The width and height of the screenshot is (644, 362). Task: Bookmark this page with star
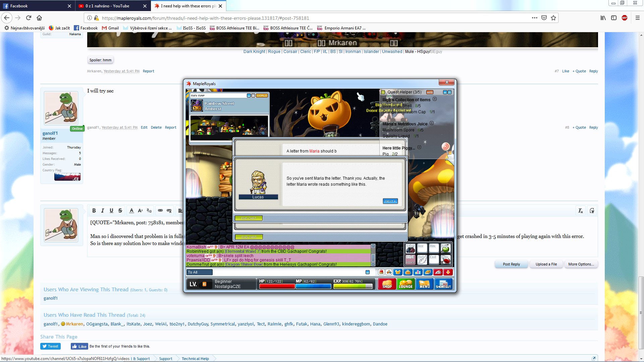tap(553, 18)
